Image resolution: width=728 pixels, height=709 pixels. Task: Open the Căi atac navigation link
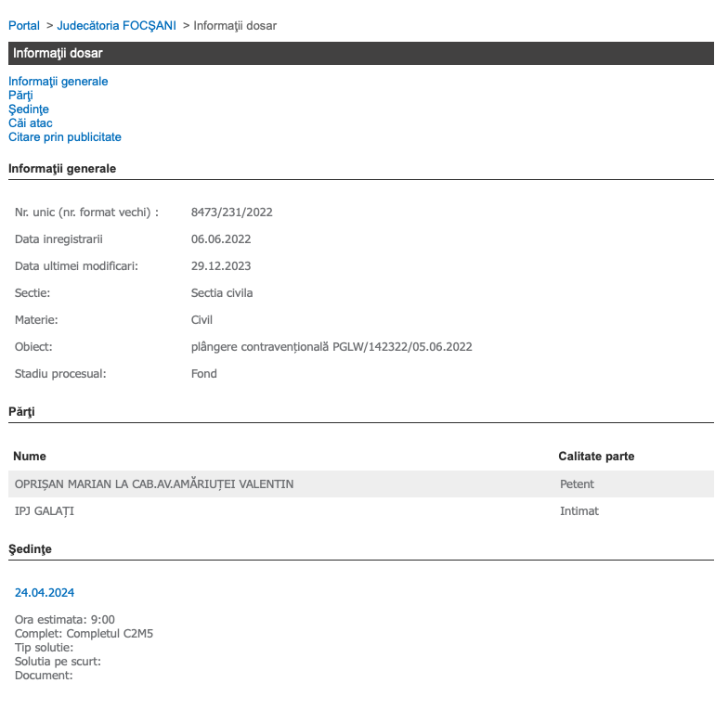(x=30, y=123)
